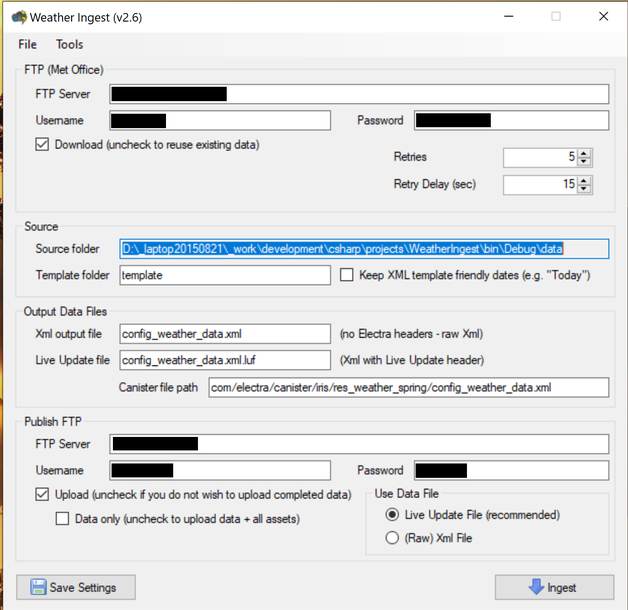This screenshot has width=628, height=610.
Task: Focus the Xml output file field
Action: click(x=224, y=333)
